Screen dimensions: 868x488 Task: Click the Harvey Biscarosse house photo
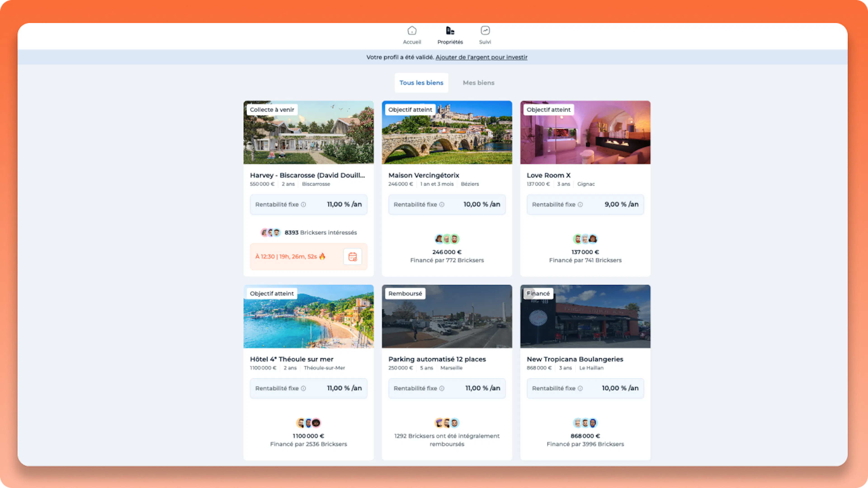[308, 133]
